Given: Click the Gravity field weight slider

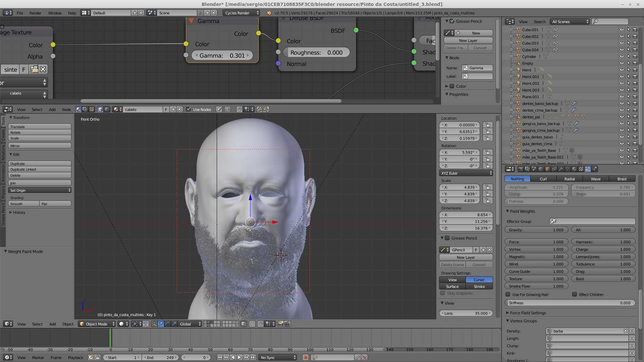Looking at the screenshot, I should 536,230.
